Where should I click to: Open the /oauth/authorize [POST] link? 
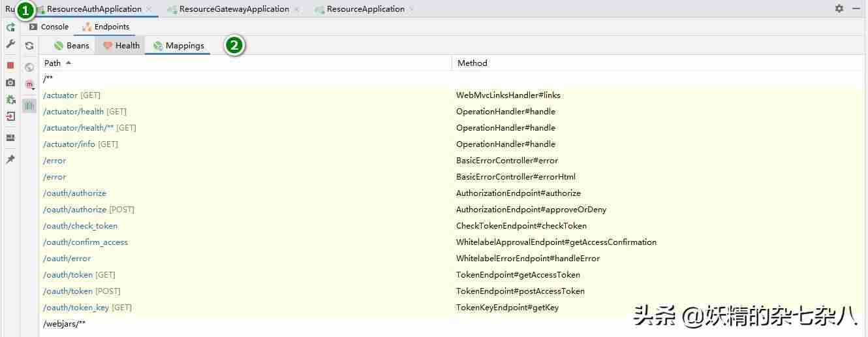point(74,210)
